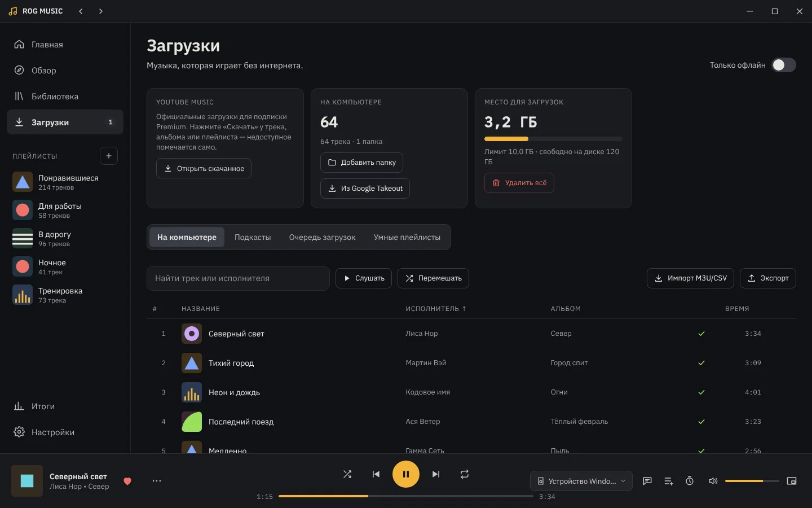Pause the current playback
The width and height of the screenshot is (812, 508).
406,474
